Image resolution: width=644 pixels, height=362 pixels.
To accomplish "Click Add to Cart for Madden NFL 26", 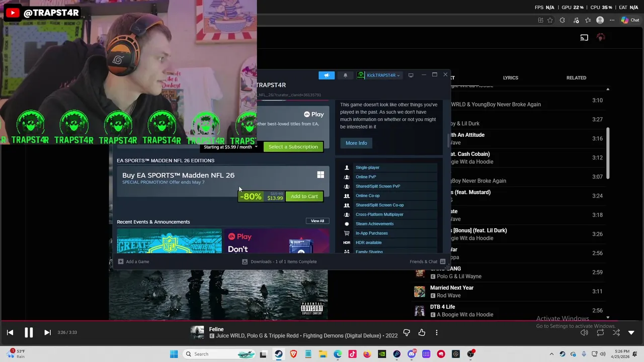I will [304, 196].
